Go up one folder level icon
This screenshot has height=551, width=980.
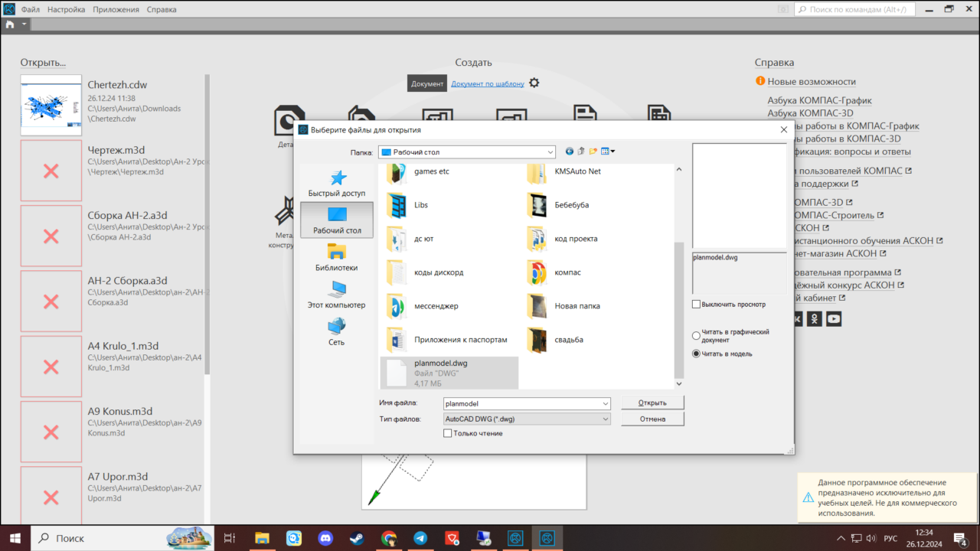coord(581,152)
